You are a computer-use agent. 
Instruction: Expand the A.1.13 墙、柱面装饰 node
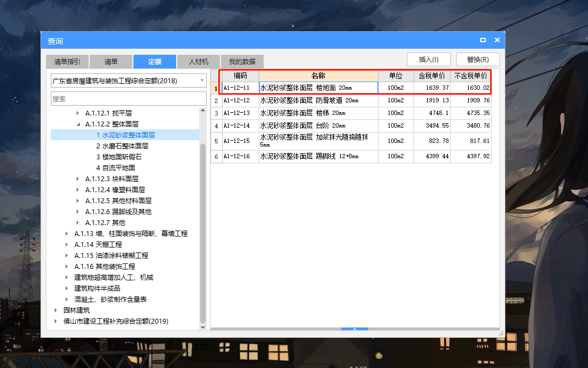coord(67,234)
